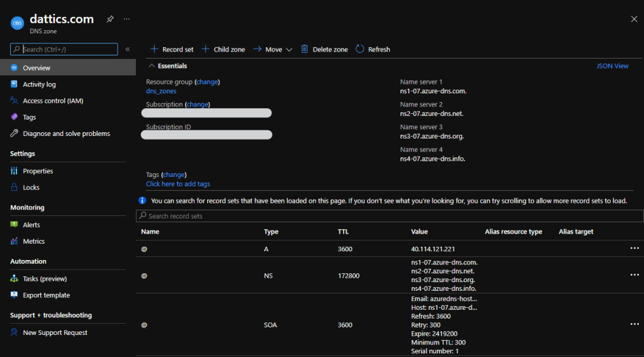Open the dns_zones resource group link

(x=161, y=91)
